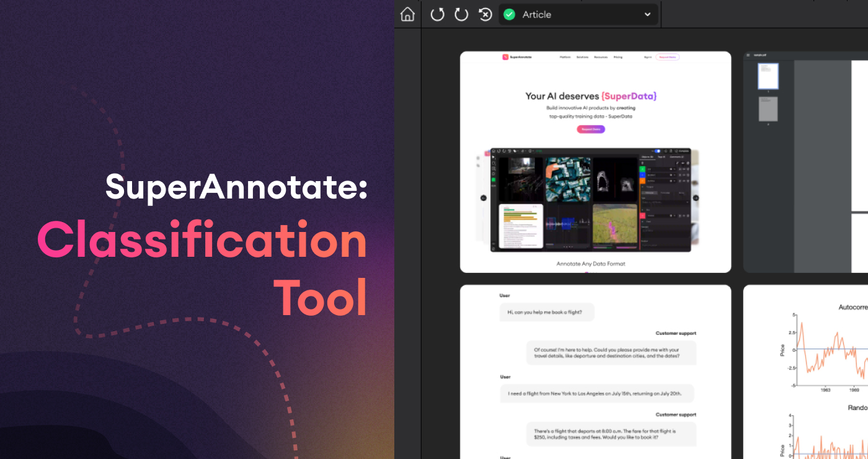
Task: Click the carousel left arrow
Action: (x=484, y=198)
